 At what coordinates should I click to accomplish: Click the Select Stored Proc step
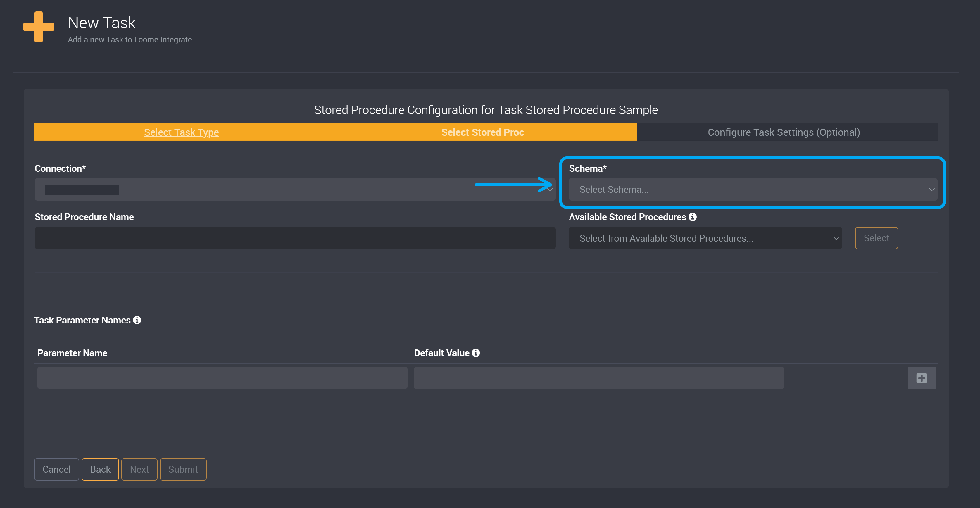(482, 132)
